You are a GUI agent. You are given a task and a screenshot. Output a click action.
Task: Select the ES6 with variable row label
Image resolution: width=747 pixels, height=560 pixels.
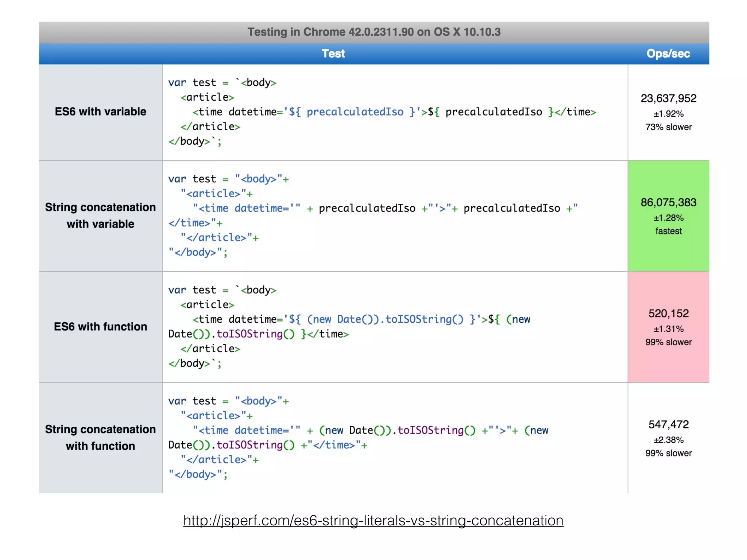coord(100,112)
